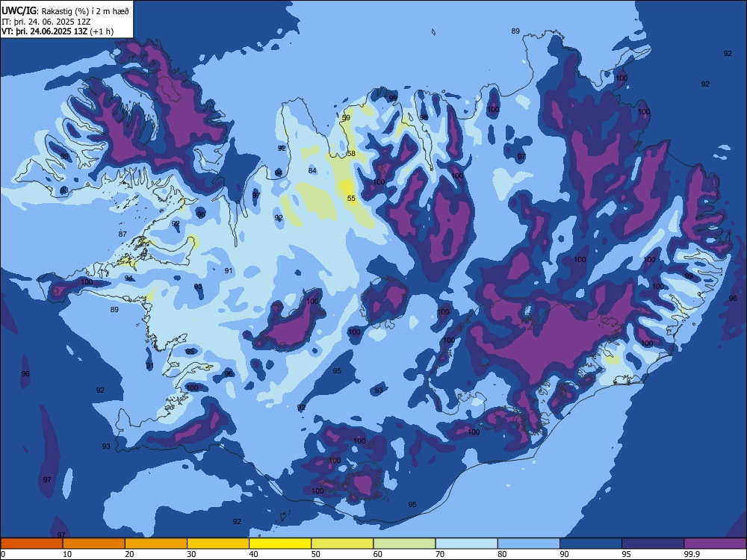This screenshot has width=747, height=560.
Task: Click the legend tick label '60'
Action: [378, 554]
